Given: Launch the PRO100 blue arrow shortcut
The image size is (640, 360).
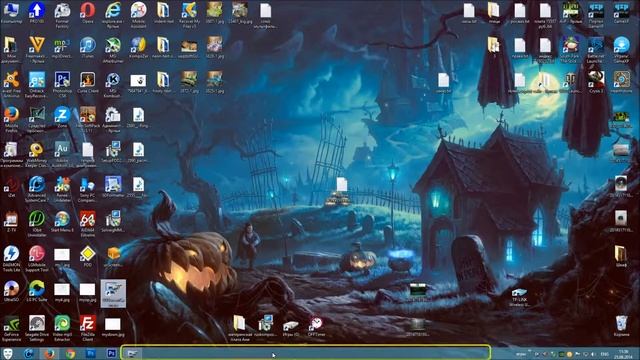Looking at the screenshot, I should click(x=36, y=12).
